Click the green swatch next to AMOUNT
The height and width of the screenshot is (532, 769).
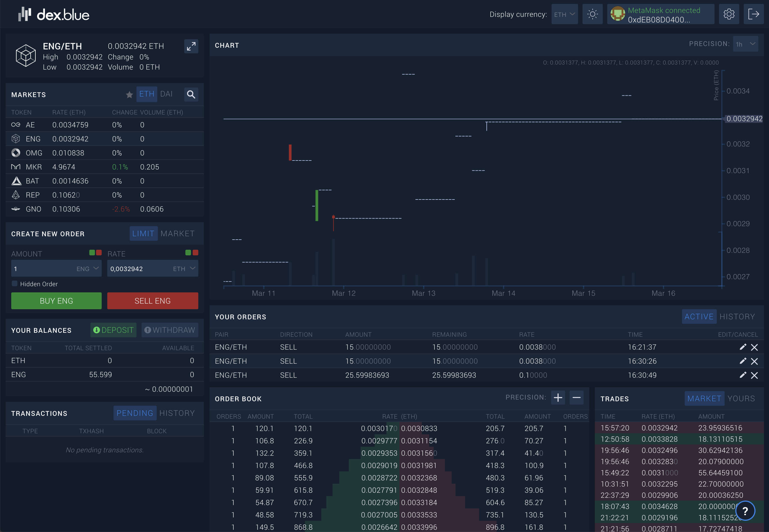tap(92, 253)
